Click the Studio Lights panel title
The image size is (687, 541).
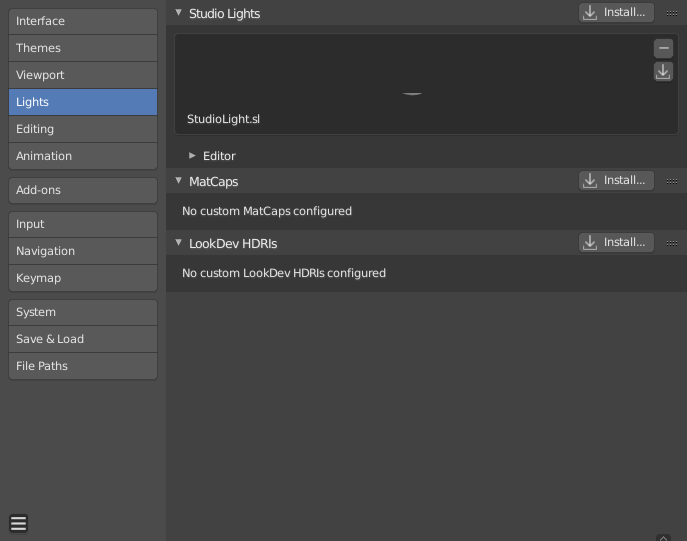click(x=224, y=14)
